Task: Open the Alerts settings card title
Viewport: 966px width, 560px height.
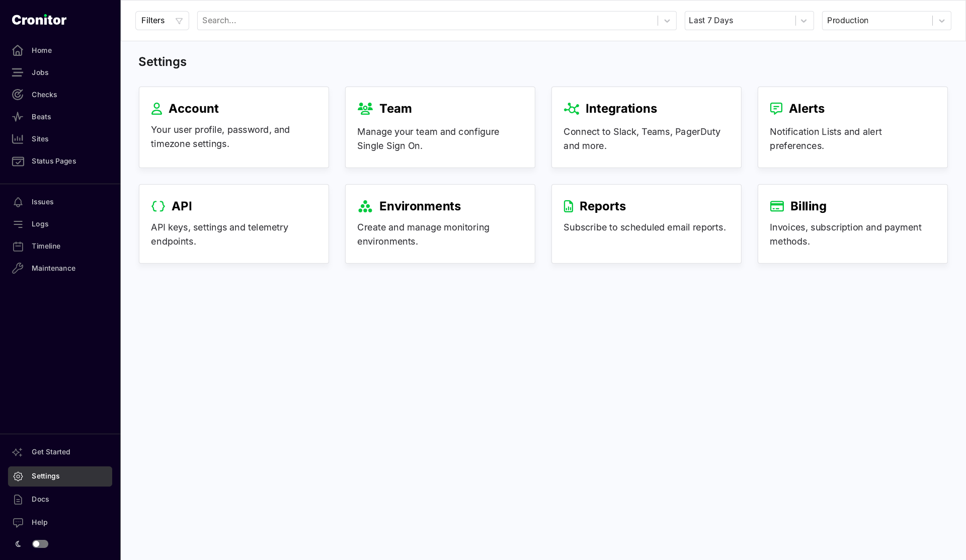Action: pos(807,109)
